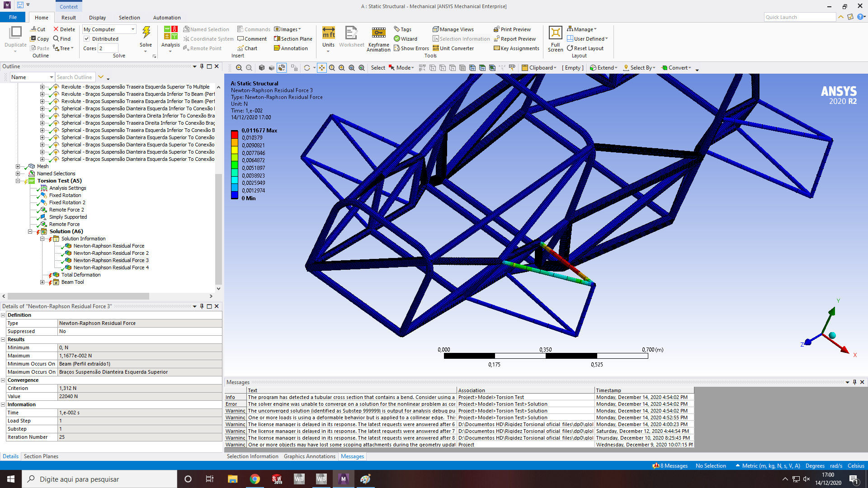Viewport: 868px width, 488px height.
Task: Expand the Mesh tree node
Action: coord(18,166)
